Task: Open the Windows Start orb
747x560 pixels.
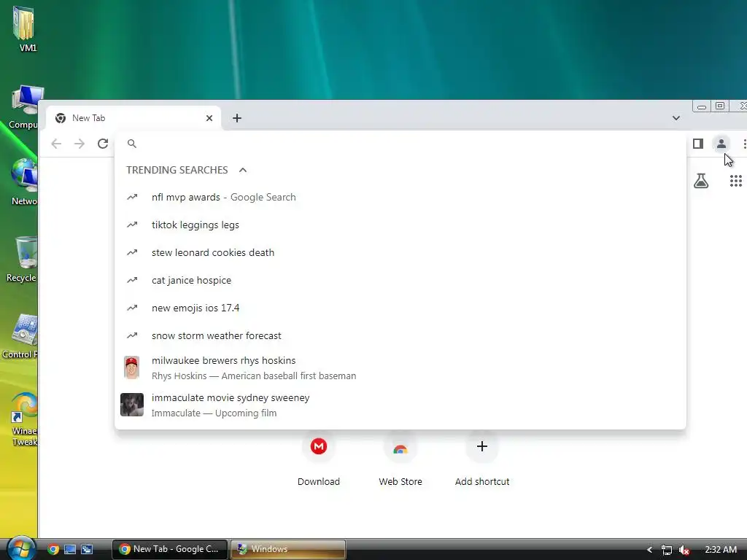Action: tap(21, 548)
